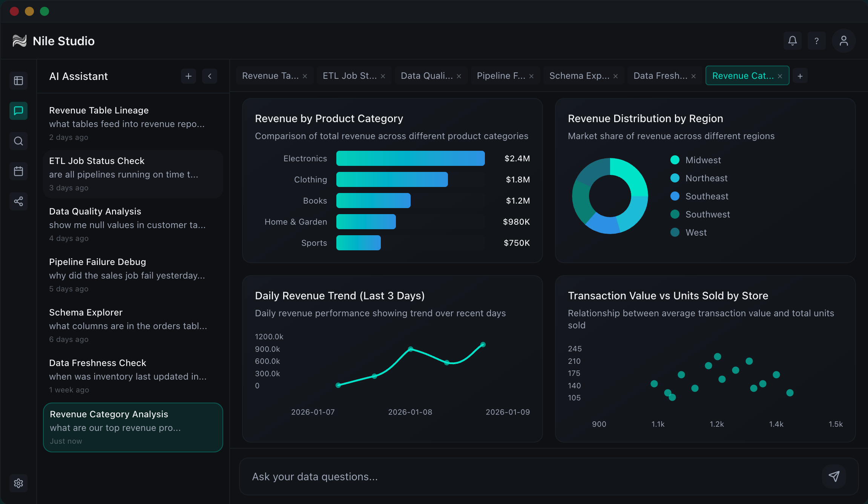Close the Revenue Cat... tab
This screenshot has width=868, height=504.
[780, 76]
